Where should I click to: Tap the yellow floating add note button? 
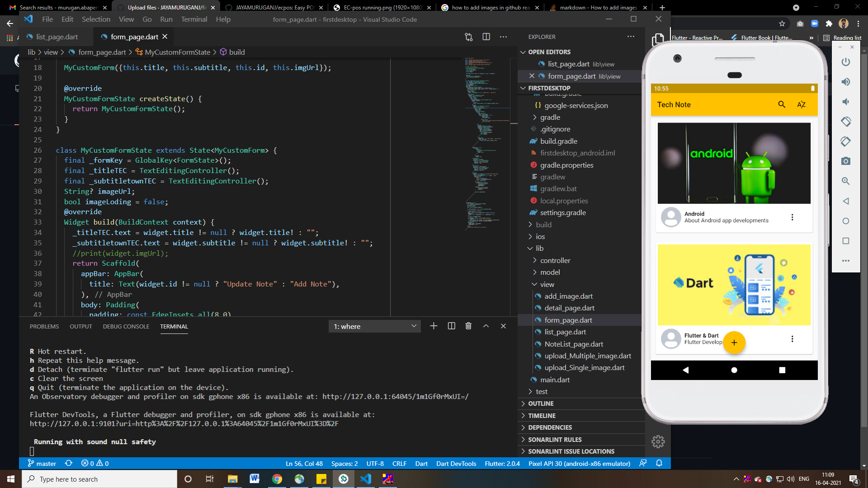point(734,343)
